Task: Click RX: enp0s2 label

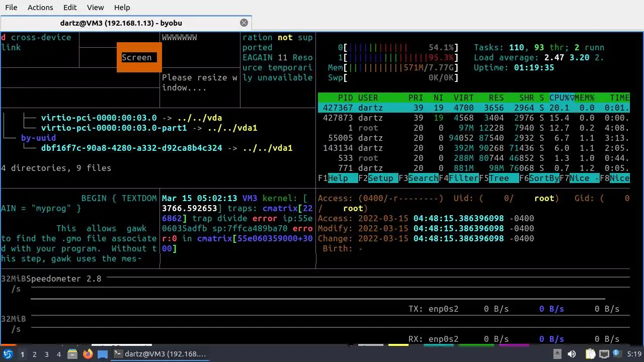Action: pyautogui.click(x=434, y=339)
